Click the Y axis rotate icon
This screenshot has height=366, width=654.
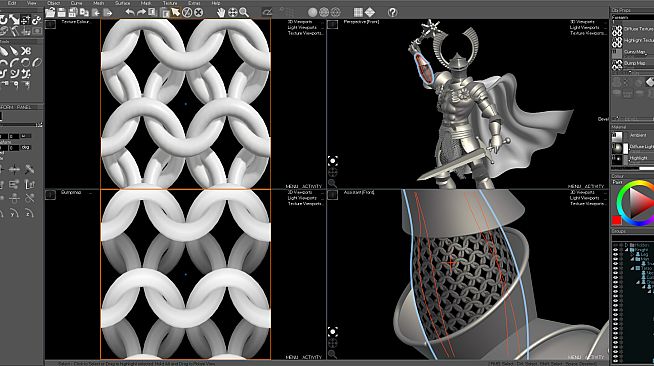[x=15, y=214]
